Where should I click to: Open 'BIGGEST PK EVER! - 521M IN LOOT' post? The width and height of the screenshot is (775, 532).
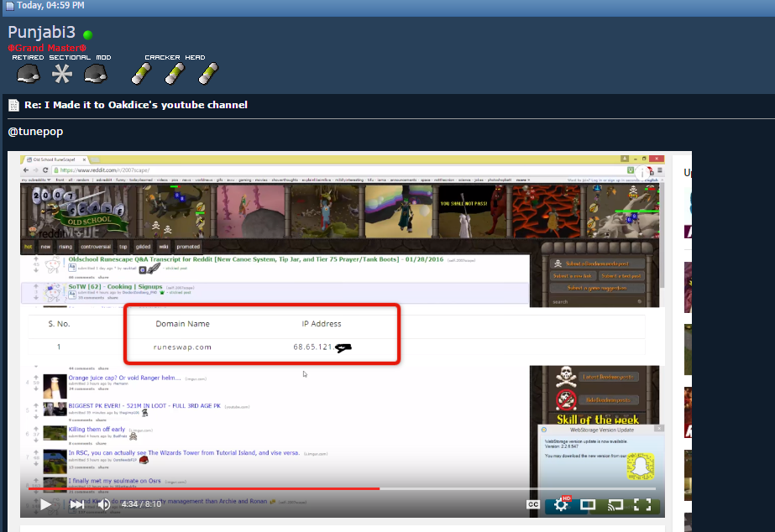(x=144, y=406)
